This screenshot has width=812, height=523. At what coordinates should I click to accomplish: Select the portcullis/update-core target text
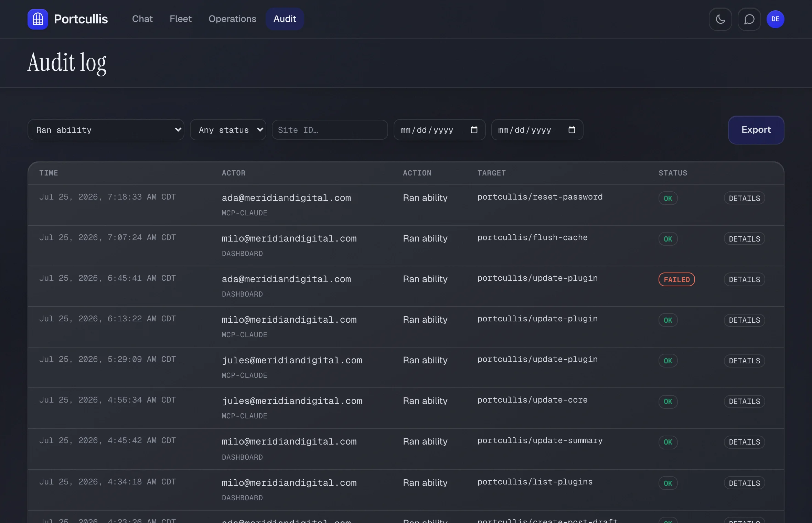pos(532,400)
